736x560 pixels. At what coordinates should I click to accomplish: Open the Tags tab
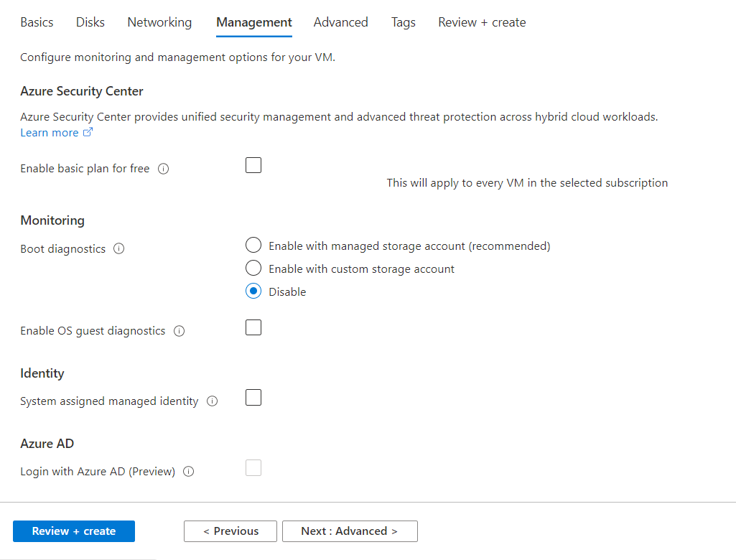tap(403, 22)
